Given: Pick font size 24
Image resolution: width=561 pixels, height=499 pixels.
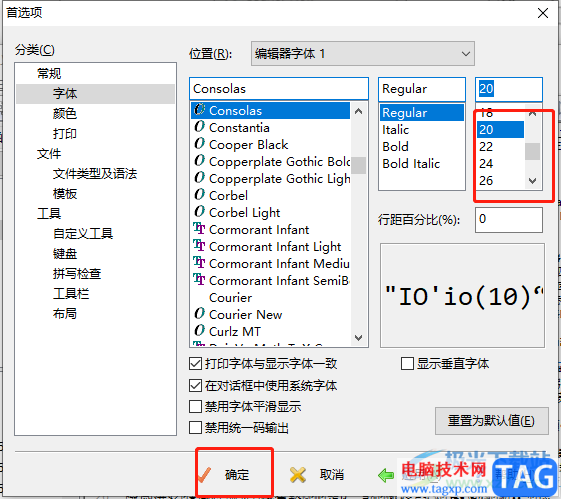Looking at the screenshot, I should (501, 163).
